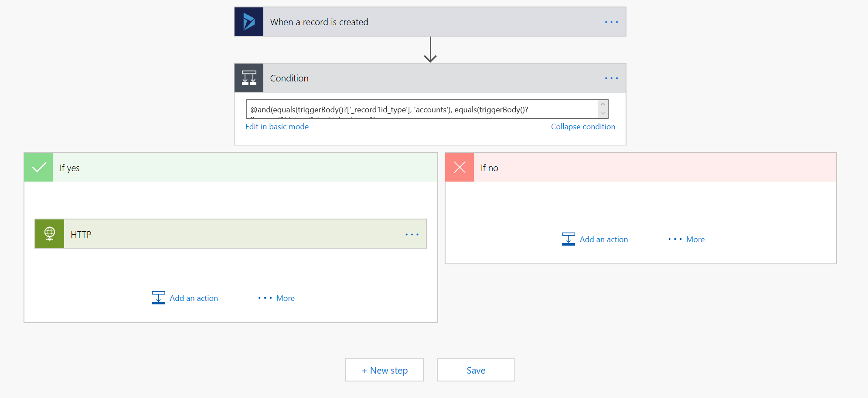The width and height of the screenshot is (868, 398).
Task: Add an action in If no branch
Action: [x=603, y=239]
